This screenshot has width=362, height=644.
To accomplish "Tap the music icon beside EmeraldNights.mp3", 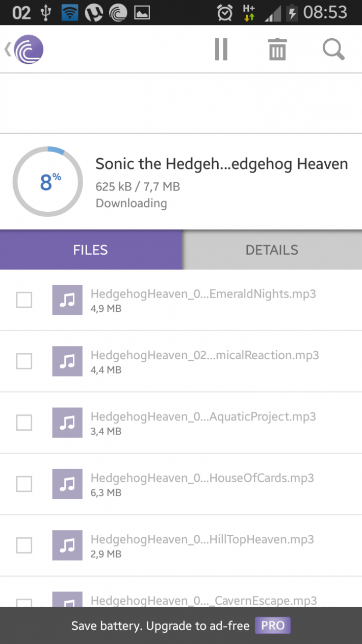I will pyautogui.click(x=67, y=300).
